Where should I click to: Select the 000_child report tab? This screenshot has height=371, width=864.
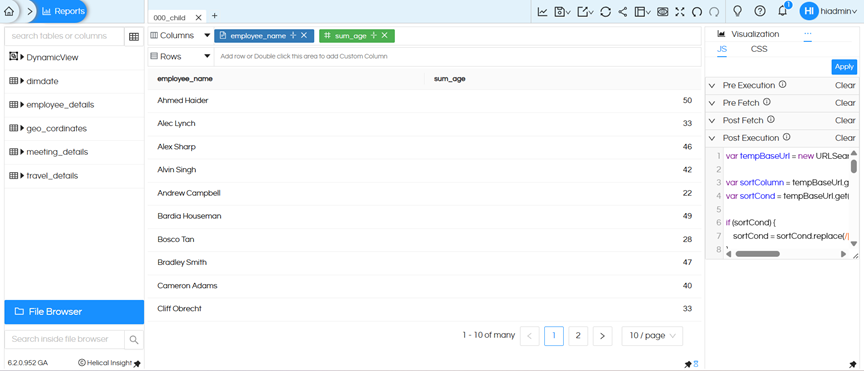click(x=169, y=17)
